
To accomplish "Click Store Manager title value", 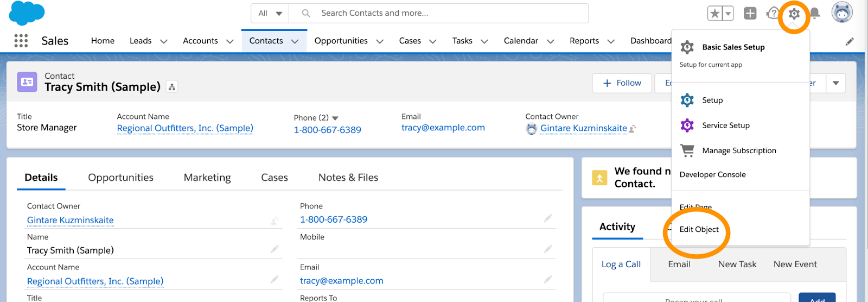I will coord(47,128).
